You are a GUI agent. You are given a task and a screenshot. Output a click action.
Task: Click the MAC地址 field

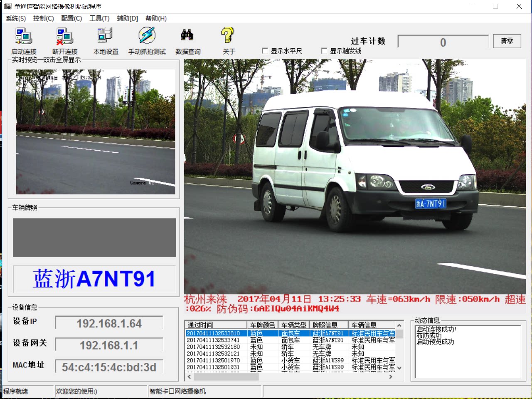pyautogui.click(x=109, y=367)
